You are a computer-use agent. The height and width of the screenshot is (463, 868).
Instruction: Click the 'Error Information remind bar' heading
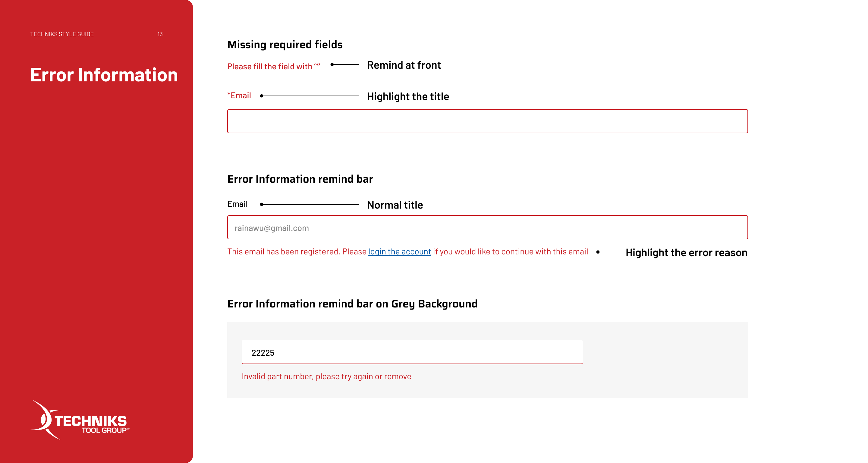point(300,179)
